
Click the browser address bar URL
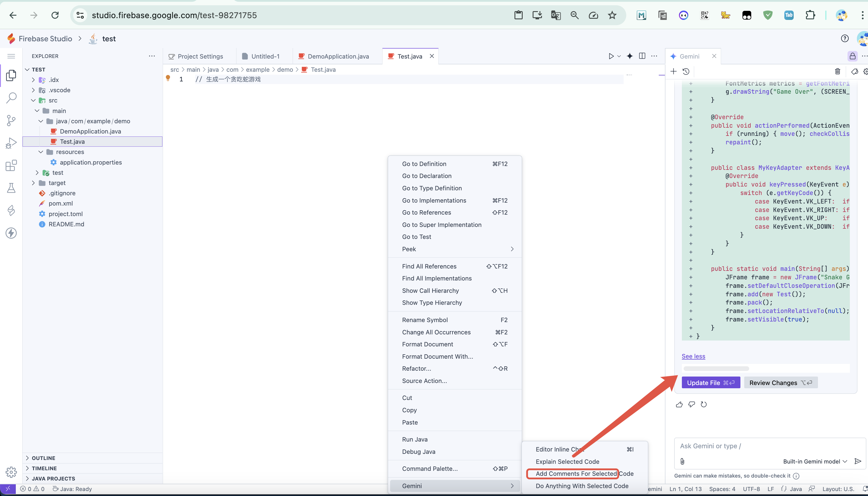click(x=174, y=15)
